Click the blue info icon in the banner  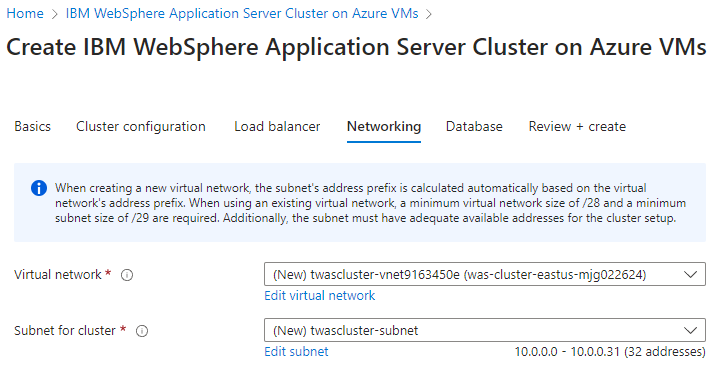pos(39,188)
